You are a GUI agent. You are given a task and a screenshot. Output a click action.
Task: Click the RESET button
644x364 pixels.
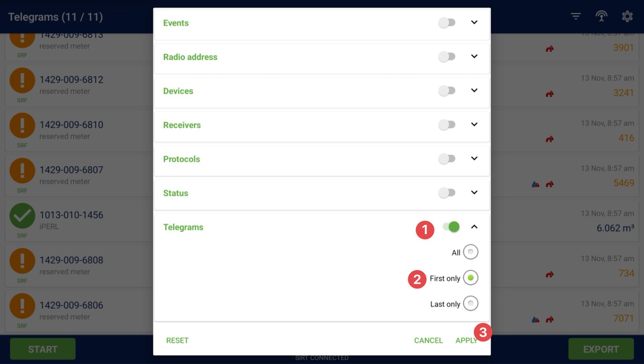point(177,341)
